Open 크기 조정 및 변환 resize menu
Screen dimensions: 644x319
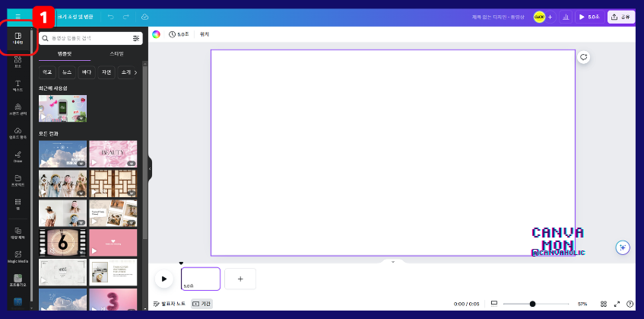click(x=75, y=17)
